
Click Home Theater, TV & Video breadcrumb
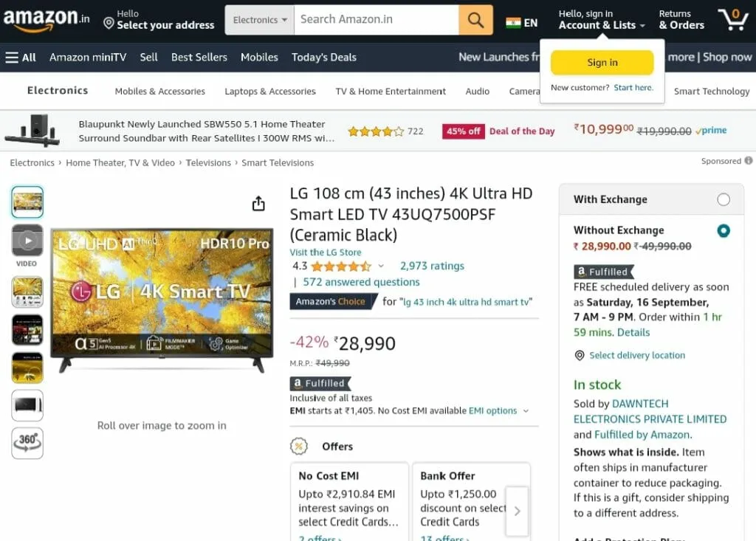(120, 162)
